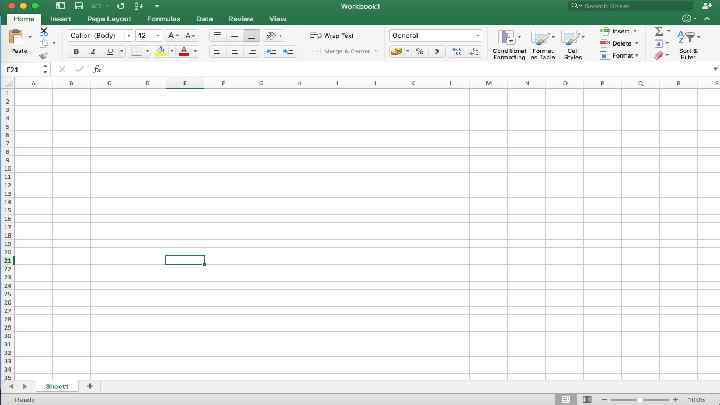Switch to the Data tab
720x405 pixels.
click(204, 19)
